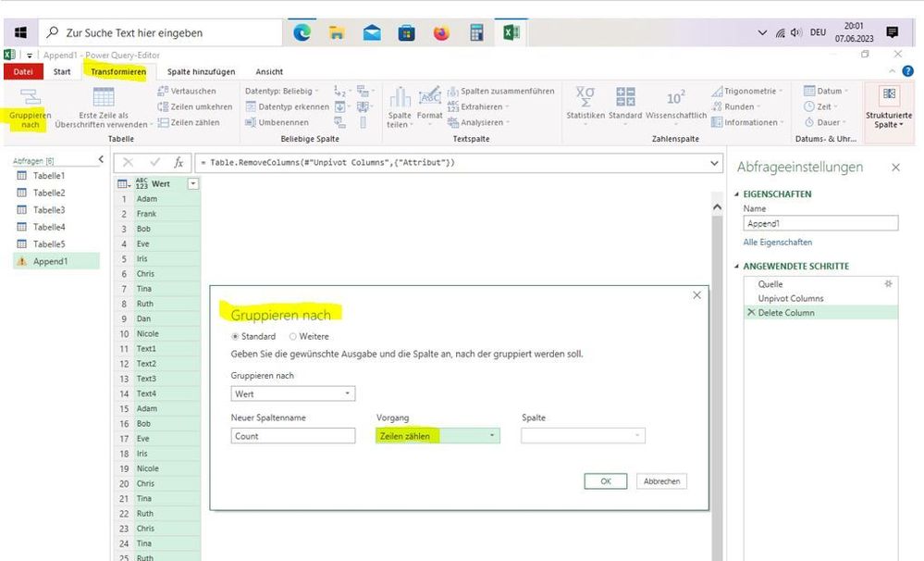Image resolution: width=924 pixels, height=561 pixels.
Task: Open the Wert column filter dropdown
Action: (193, 184)
